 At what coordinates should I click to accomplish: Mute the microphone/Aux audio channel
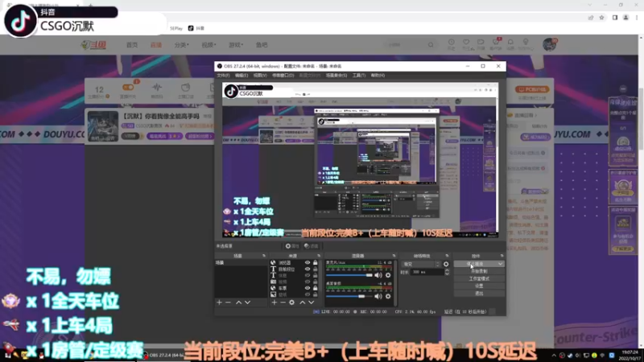[x=378, y=275]
